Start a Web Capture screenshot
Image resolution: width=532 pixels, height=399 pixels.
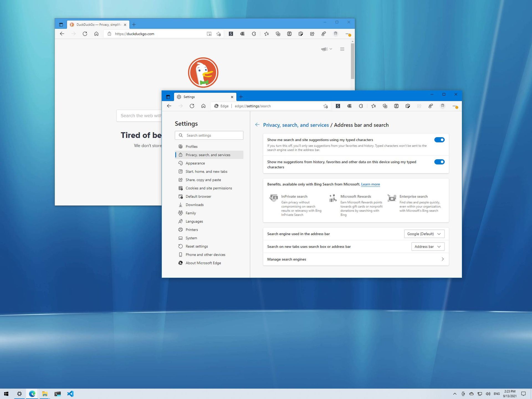coord(408,106)
